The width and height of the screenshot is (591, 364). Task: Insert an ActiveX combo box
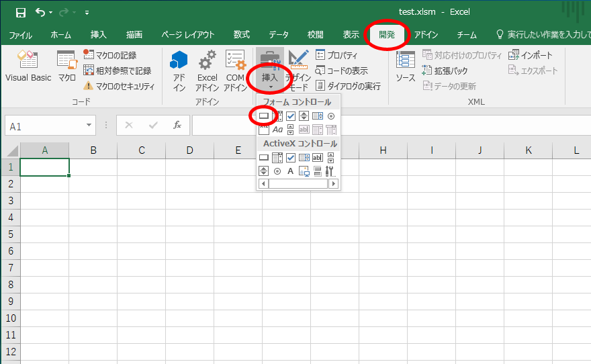pyautogui.click(x=277, y=158)
